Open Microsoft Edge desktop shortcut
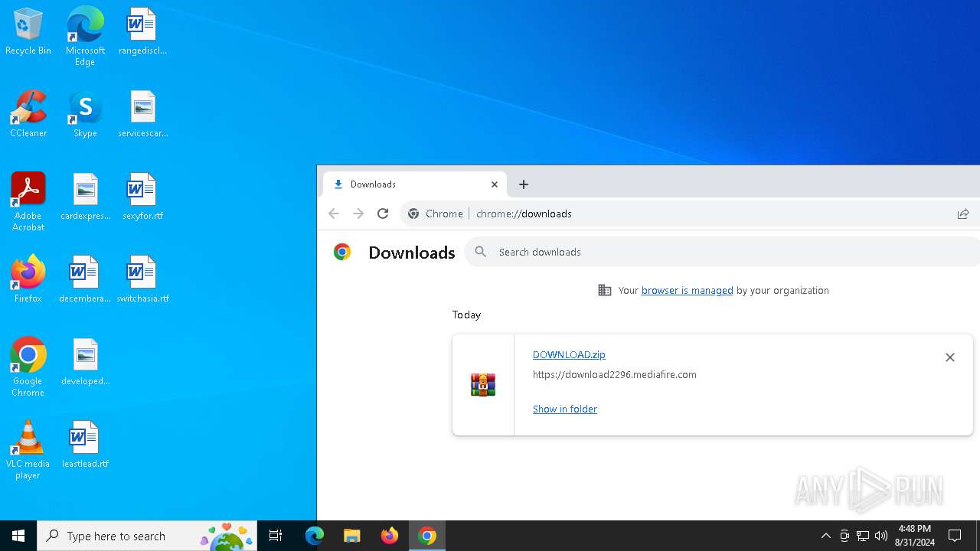This screenshot has height=551, width=980. (x=85, y=35)
